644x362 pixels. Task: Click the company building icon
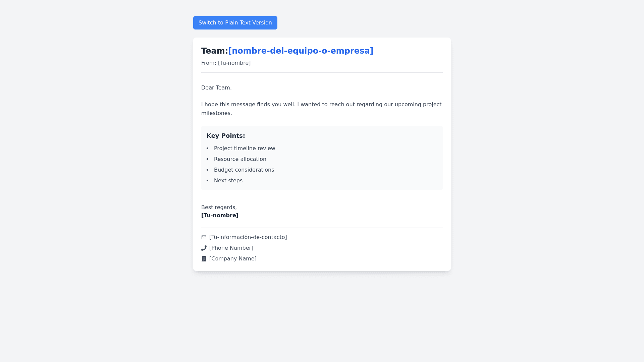point(204,259)
